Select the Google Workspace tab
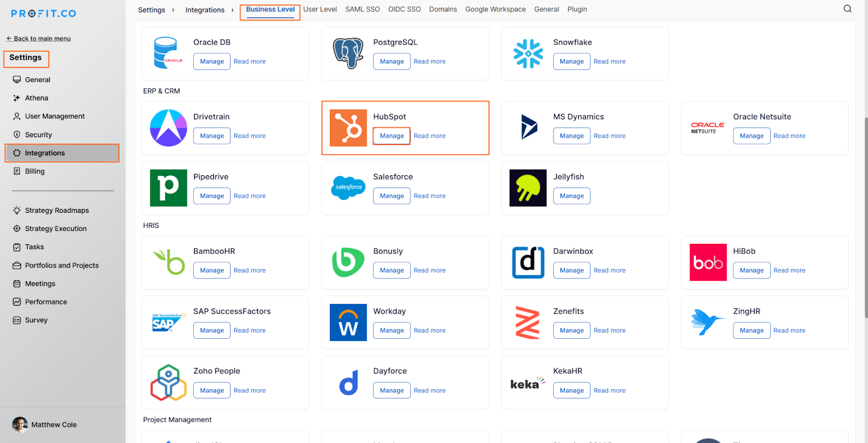 coord(495,9)
